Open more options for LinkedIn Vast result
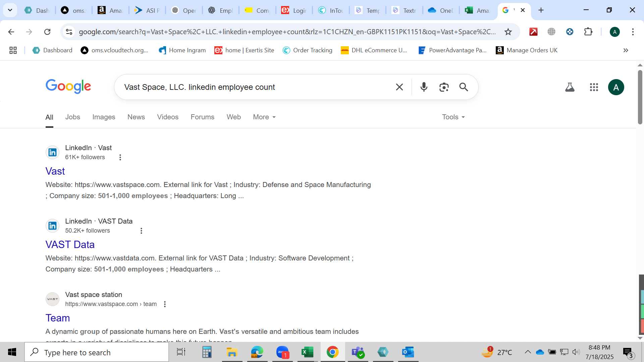The image size is (644, 362). tap(120, 157)
